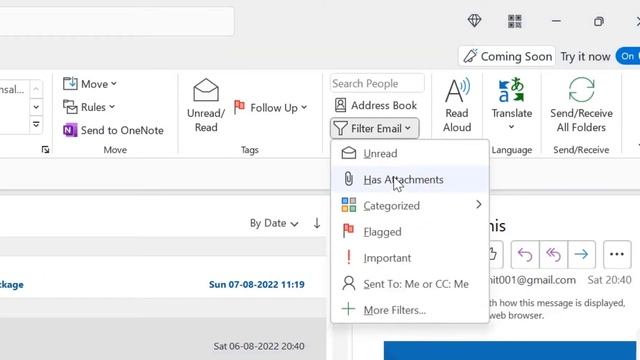640x360 pixels.
Task: Open More Filters option
Action: (410, 310)
